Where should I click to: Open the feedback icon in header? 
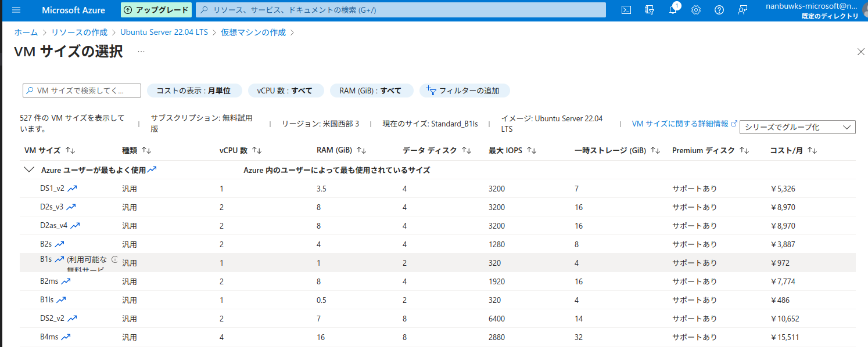pyautogui.click(x=743, y=10)
